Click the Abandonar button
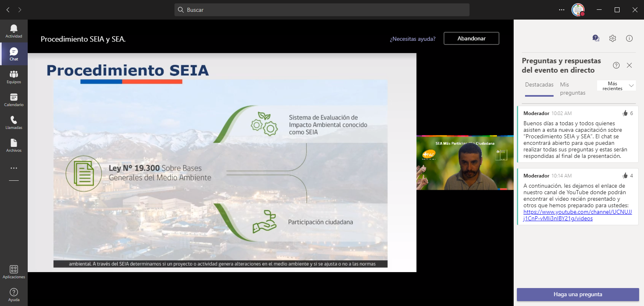Viewport: 644px width, 306px height. click(x=471, y=38)
